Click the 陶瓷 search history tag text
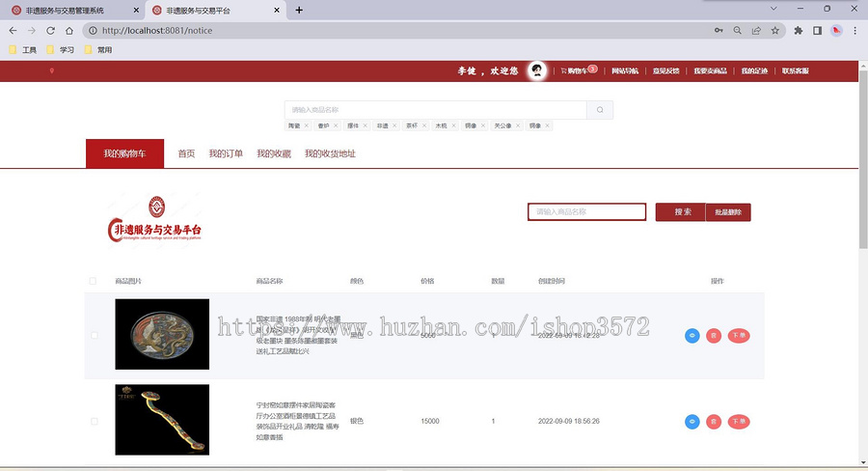Viewport: 868px width, 471px height. click(x=294, y=125)
